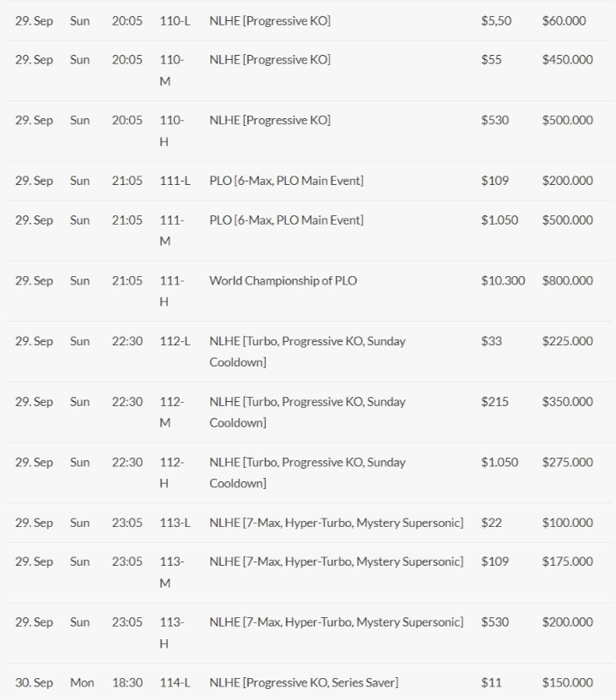Select the $350.000 guarantee amount
The width and height of the screenshot is (616, 700).
(567, 402)
